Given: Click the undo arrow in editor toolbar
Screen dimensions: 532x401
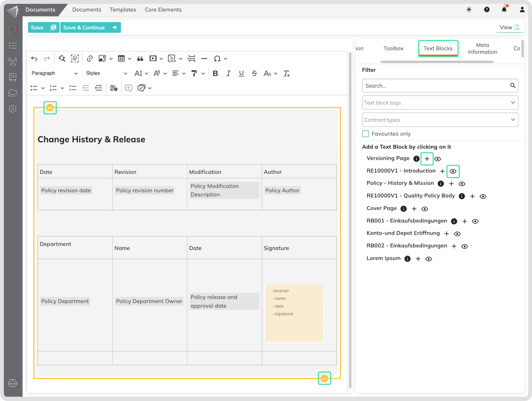Looking at the screenshot, I should [34, 58].
